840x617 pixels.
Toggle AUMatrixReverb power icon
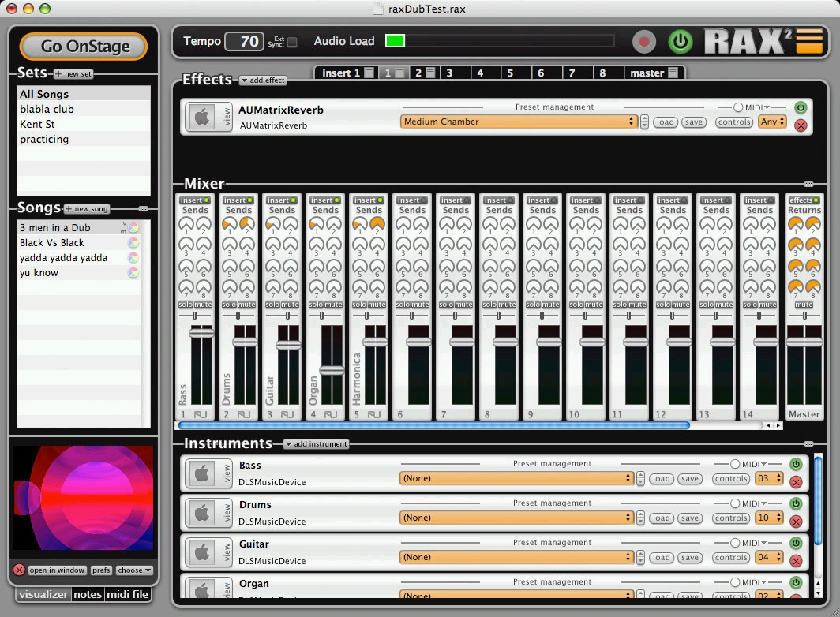801,107
